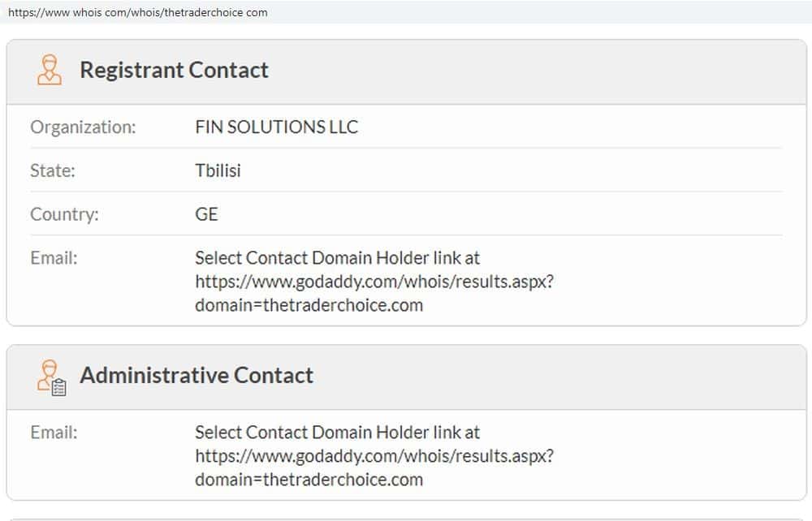Image resolution: width=812 pixels, height=521 pixels.
Task: Open the GoDaddy whois URL in Registrant Contact
Action: point(374,282)
